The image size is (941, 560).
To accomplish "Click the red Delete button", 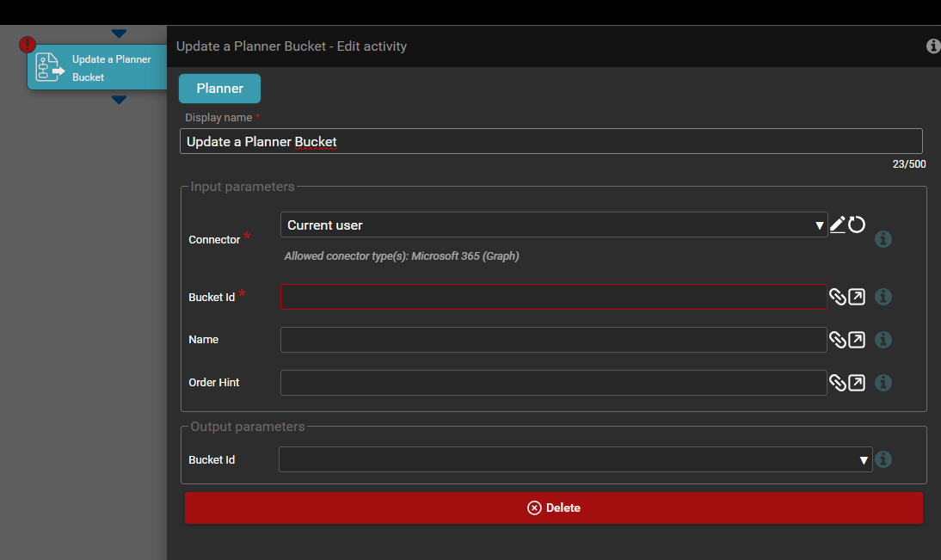I will (x=553, y=508).
